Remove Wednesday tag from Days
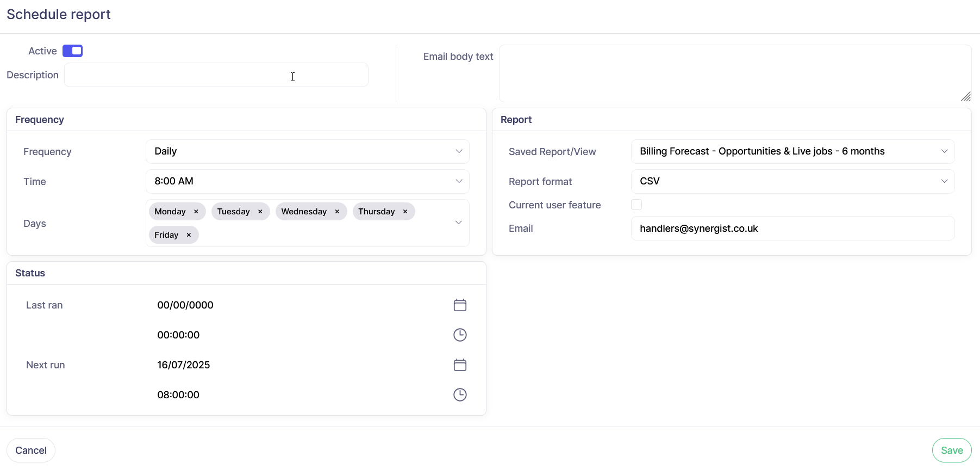This screenshot has height=469, width=980. [x=337, y=212]
